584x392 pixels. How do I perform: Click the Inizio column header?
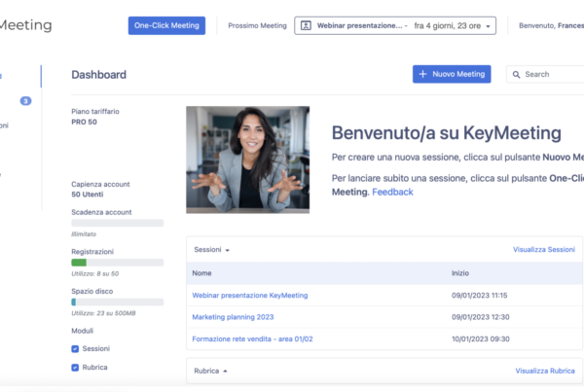click(x=460, y=273)
